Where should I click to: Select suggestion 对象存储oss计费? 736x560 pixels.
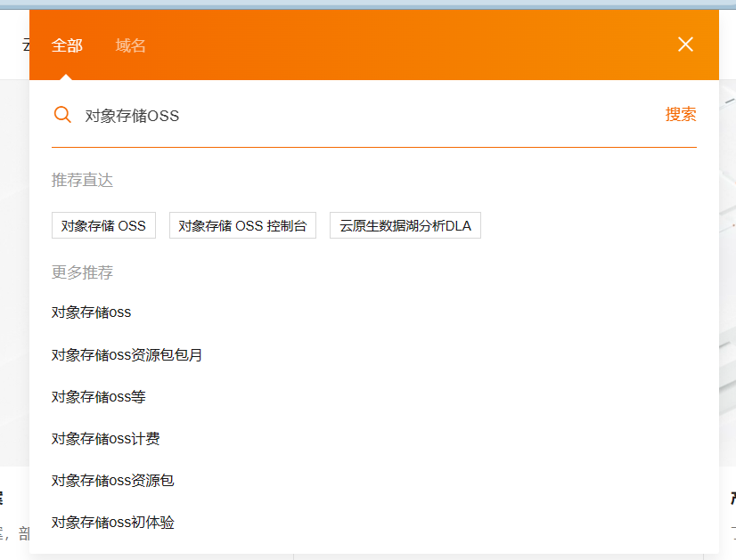pyautogui.click(x=106, y=439)
